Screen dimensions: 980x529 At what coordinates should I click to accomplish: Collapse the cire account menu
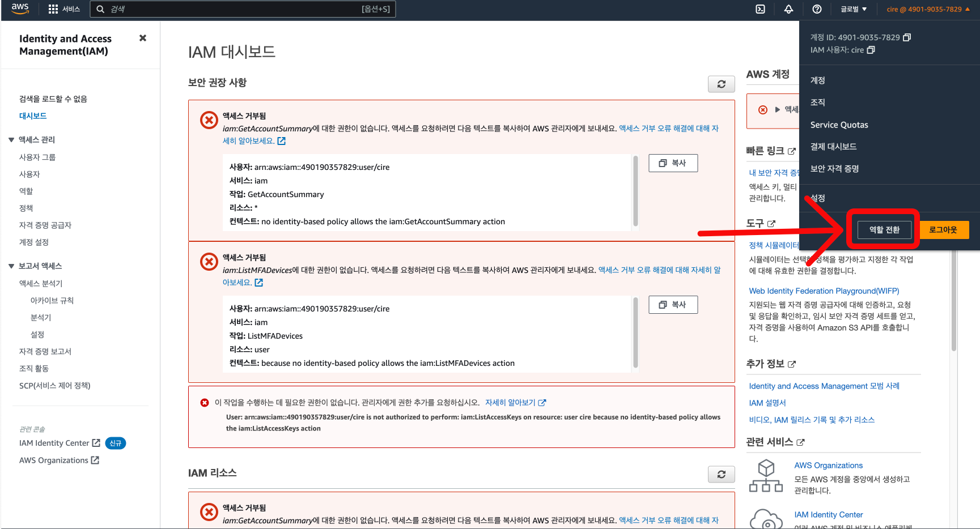click(928, 9)
